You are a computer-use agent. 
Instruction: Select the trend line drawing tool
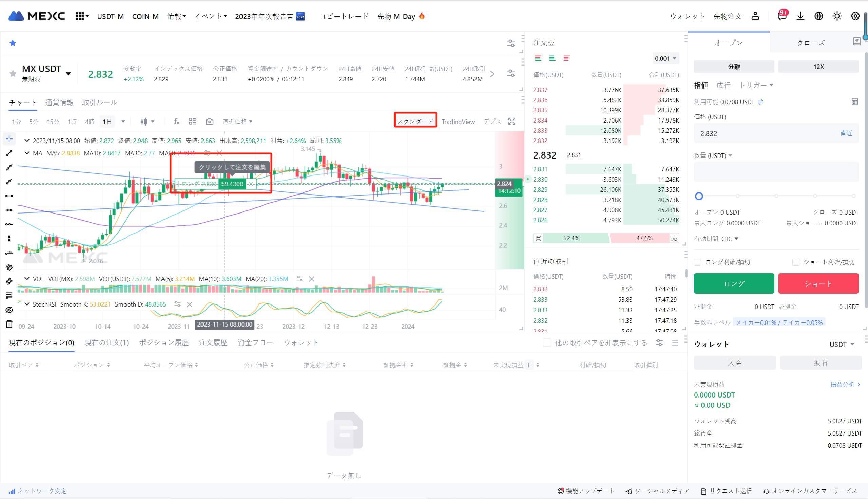[x=9, y=153]
